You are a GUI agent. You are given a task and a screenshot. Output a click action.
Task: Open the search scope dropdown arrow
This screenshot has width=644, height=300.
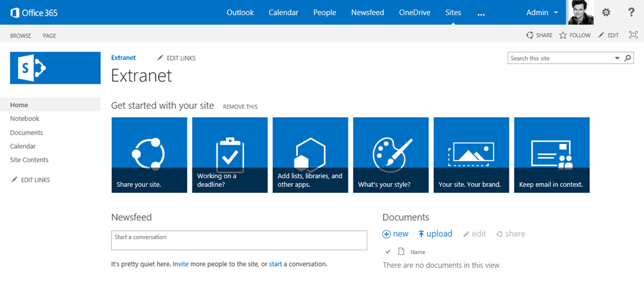(x=617, y=58)
